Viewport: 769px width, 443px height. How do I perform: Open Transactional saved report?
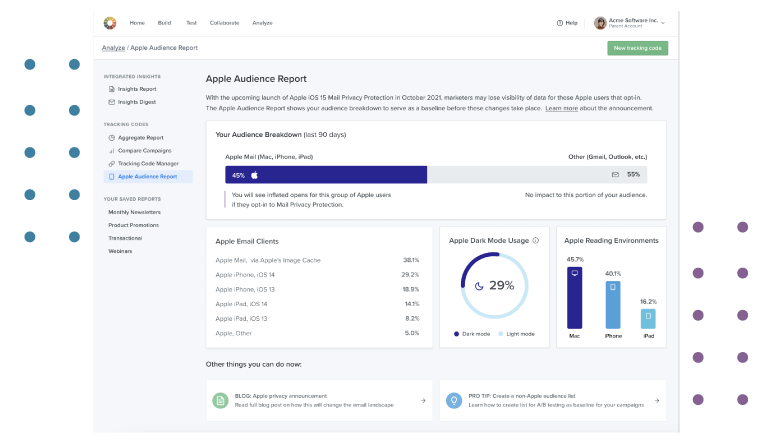pyautogui.click(x=125, y=238)
